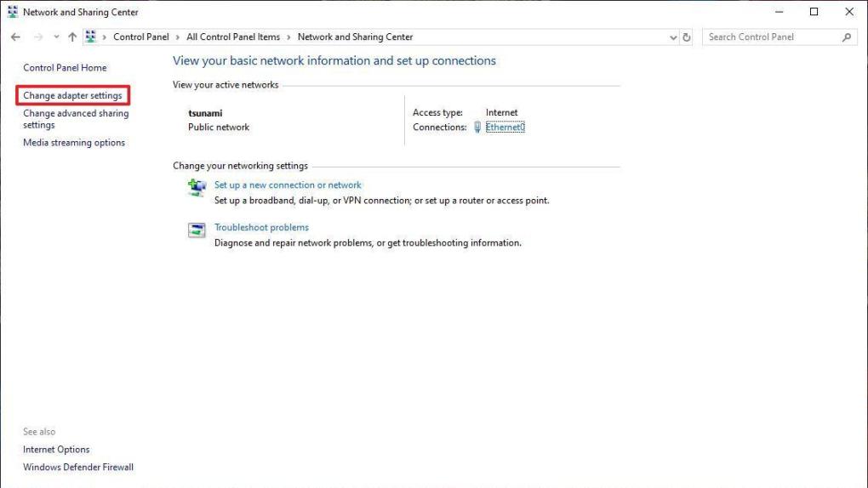
Task: Click the Troubleshoot problems icon
Action: (197, 230)
